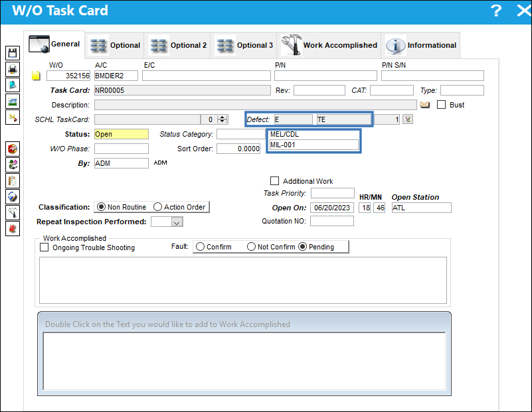
Task: Tick the Bust checkbox
Action: pos(442,105)
